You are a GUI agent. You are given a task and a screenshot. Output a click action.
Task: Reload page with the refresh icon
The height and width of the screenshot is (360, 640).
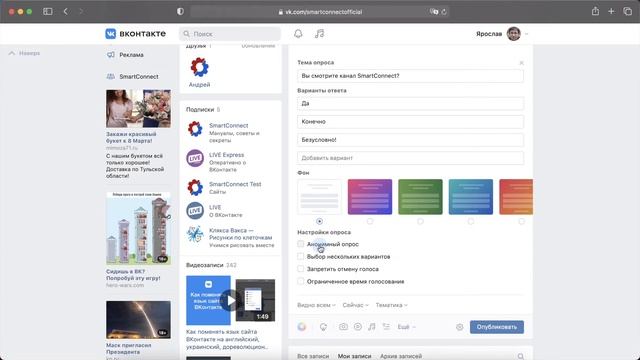[444, 12]
